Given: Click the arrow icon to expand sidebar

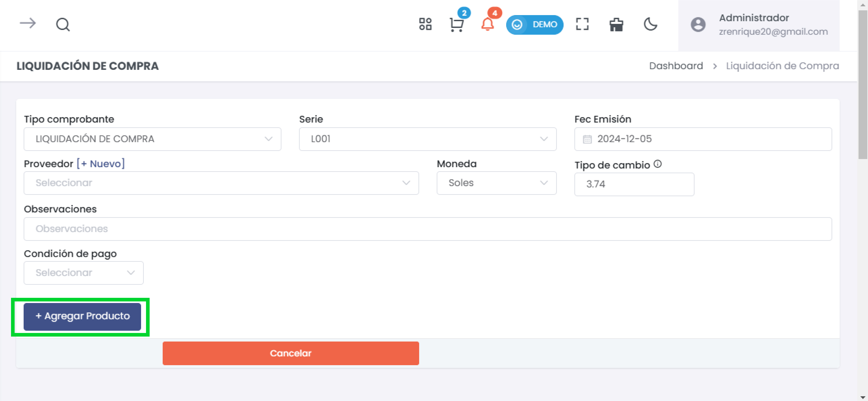Looking at the screenshot, I should click(x=28, y=24).
